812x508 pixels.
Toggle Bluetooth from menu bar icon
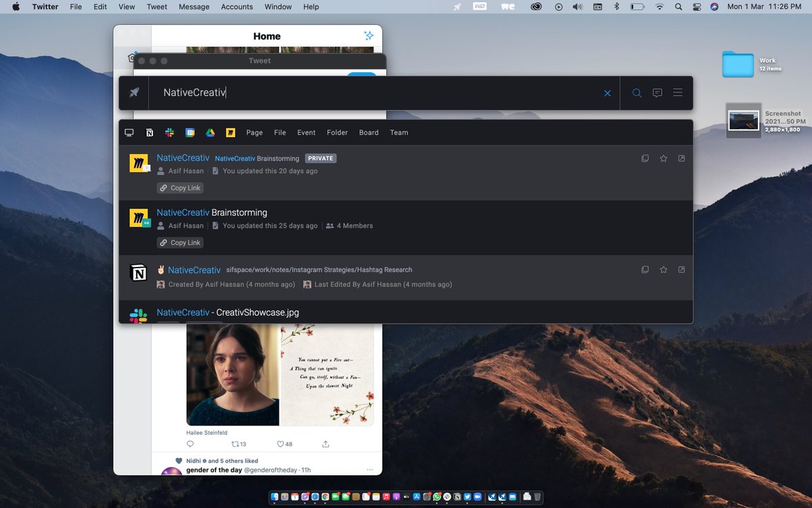(617, 7)
